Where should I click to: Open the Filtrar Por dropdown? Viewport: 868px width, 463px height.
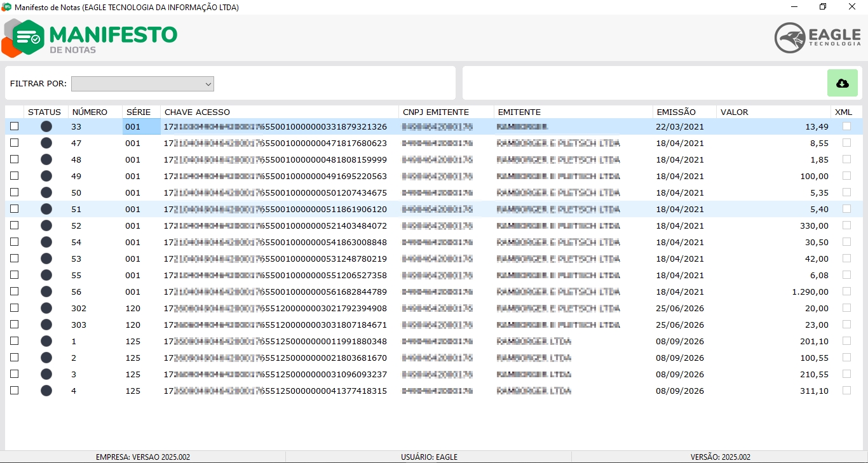(x=142, y=84)
